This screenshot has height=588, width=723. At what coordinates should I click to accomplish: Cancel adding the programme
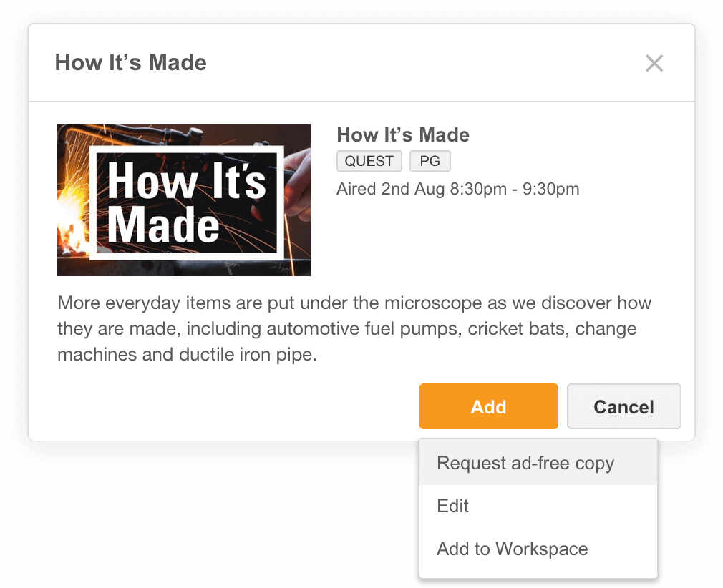pos(623,406)
